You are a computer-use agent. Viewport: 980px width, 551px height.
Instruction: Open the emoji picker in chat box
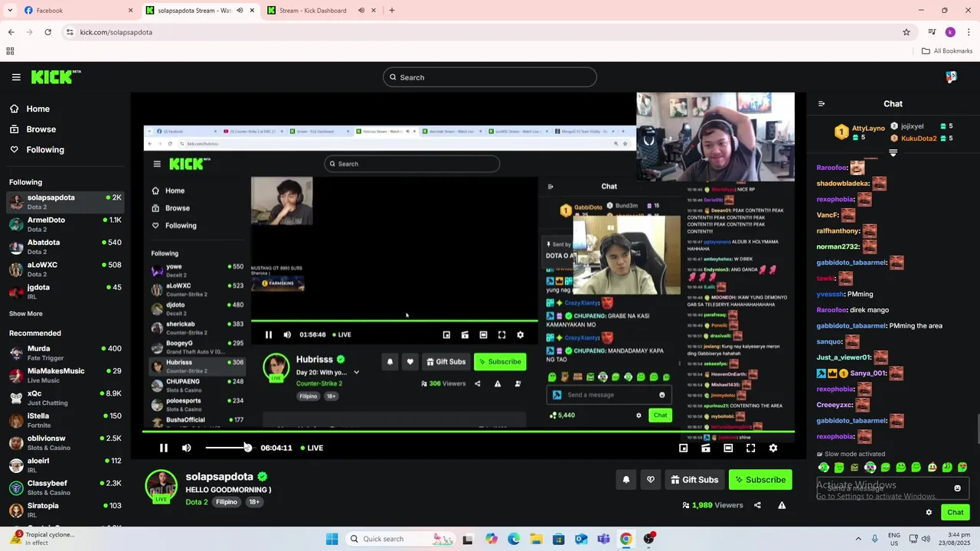click(957, 488)
